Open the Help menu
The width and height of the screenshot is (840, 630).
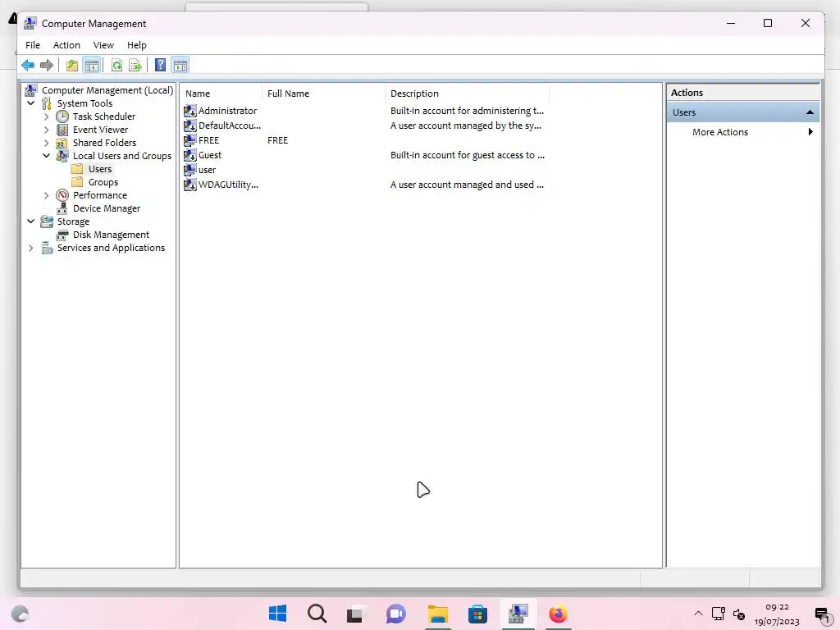137,45
